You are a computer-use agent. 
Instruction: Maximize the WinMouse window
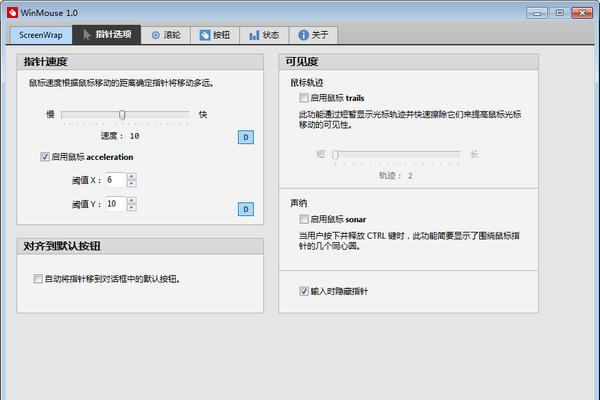tap(559, 13)
